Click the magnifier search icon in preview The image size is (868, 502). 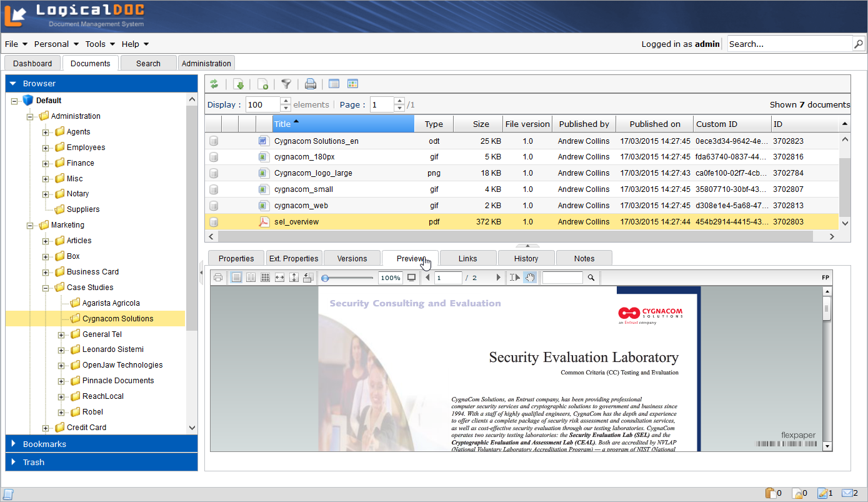point(591,278)
